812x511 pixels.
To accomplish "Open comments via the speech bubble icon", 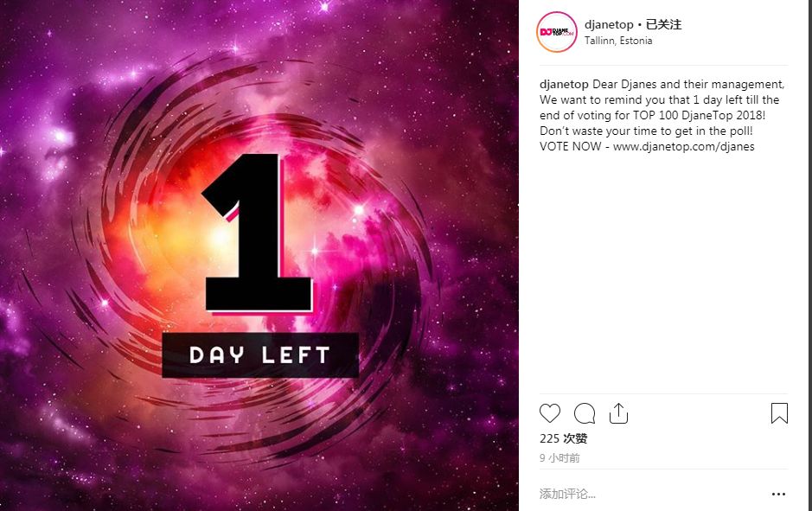I will pyautogui.click(x=585, y=413).
